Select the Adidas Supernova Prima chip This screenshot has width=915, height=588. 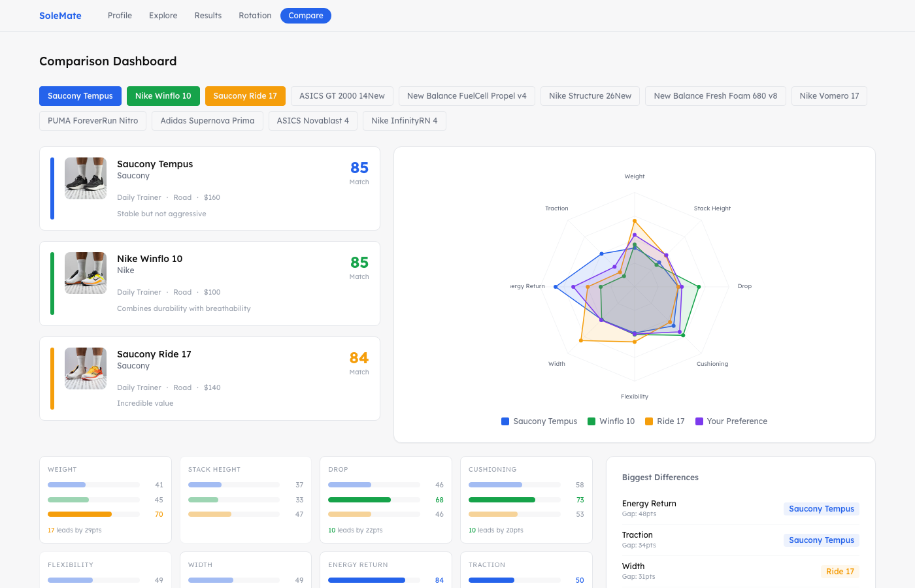(207, 120)
